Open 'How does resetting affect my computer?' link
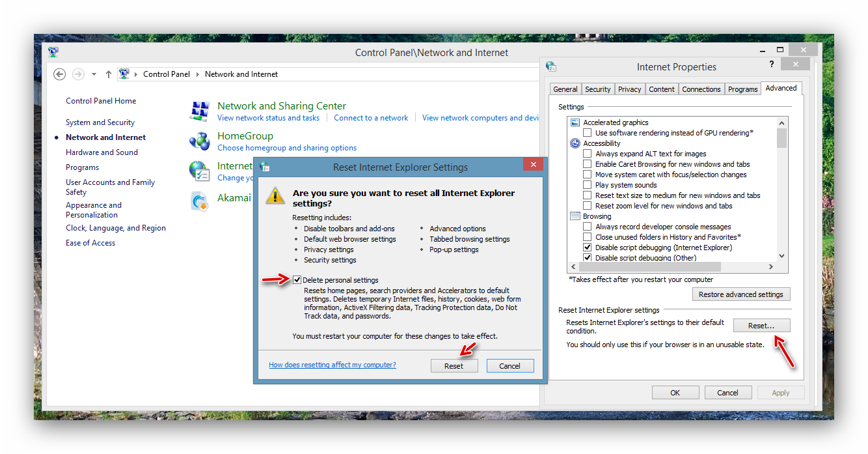This screenshot has width=868, height=454. coord(332,365)
